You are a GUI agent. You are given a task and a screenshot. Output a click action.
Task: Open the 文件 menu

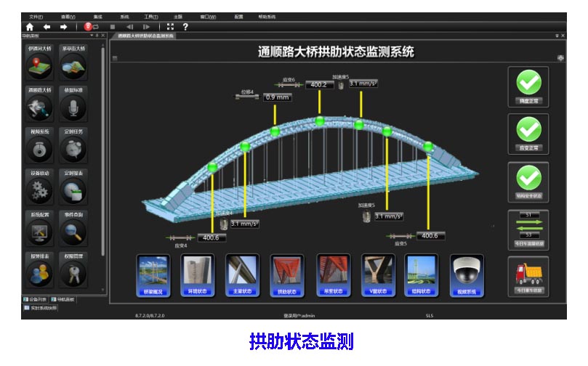[x=36, y=16]
